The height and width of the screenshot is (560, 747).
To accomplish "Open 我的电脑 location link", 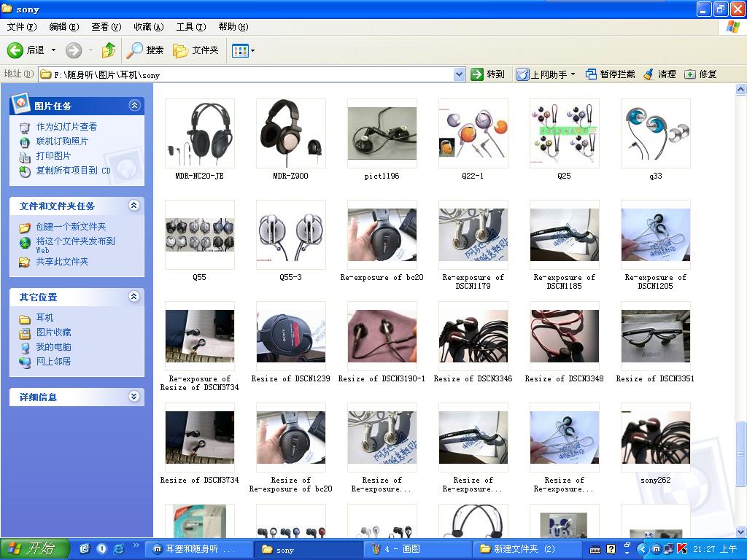I will (x=53, y=346).
